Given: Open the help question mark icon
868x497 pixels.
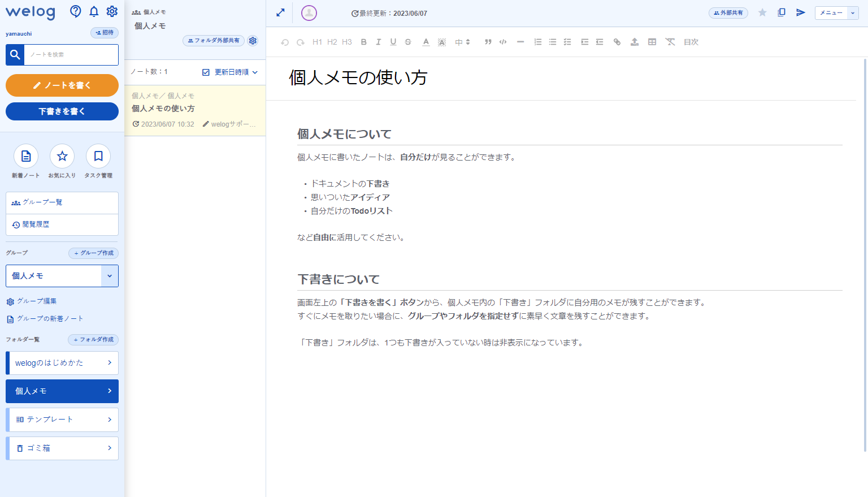Looking at the screenshot, I should click(75, 11).
